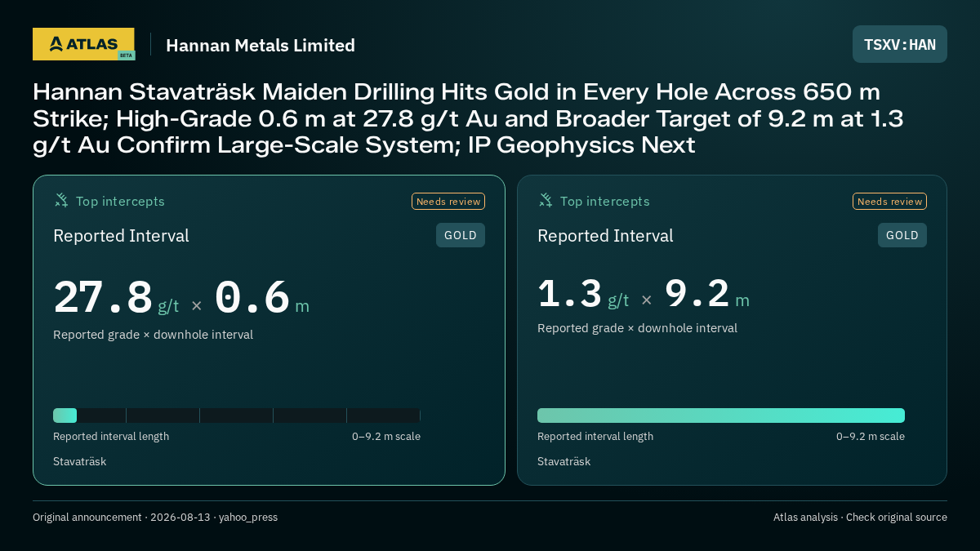The width and height of the screenshot is (980, 551).
Task: Click Needs review badge in the 27.8 g/t card
Action: point(448,202)
